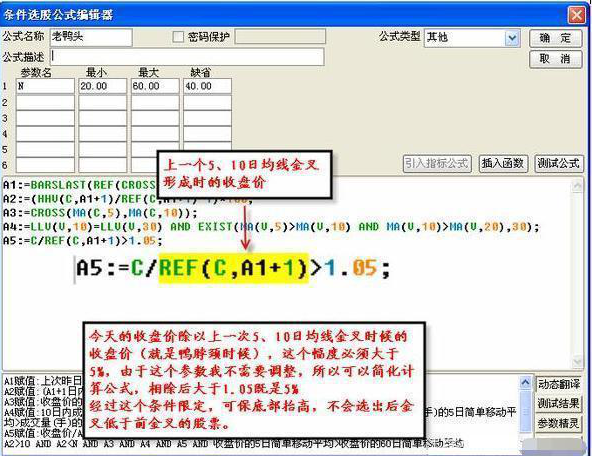Click the 公式描述 text field
The image size is (593, 456).
(x=187, y=56)
